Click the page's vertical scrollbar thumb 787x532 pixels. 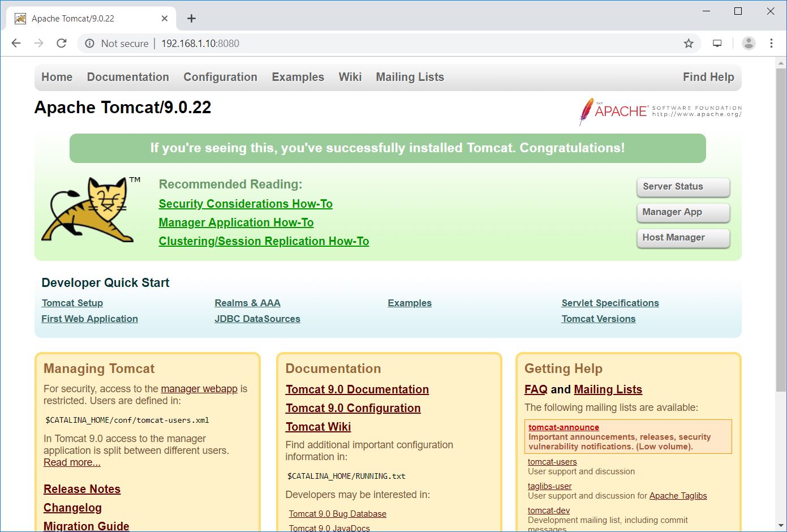[781, 230]
